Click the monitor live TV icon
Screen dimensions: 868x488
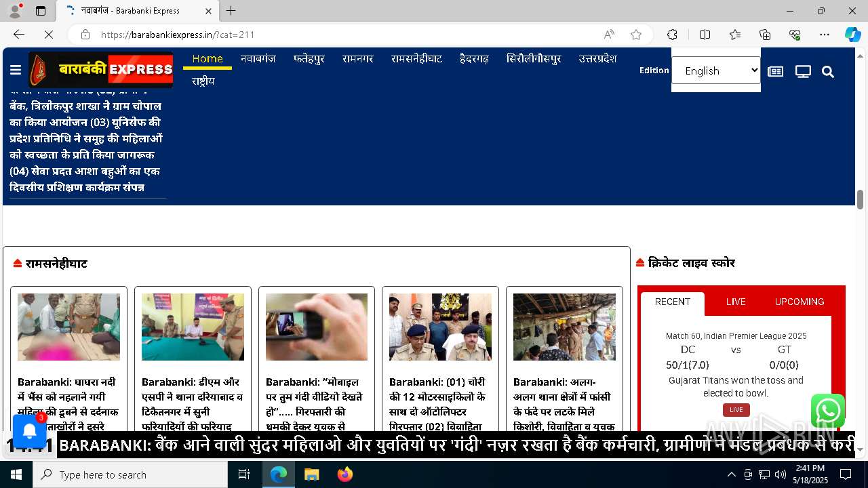[803, 72]
